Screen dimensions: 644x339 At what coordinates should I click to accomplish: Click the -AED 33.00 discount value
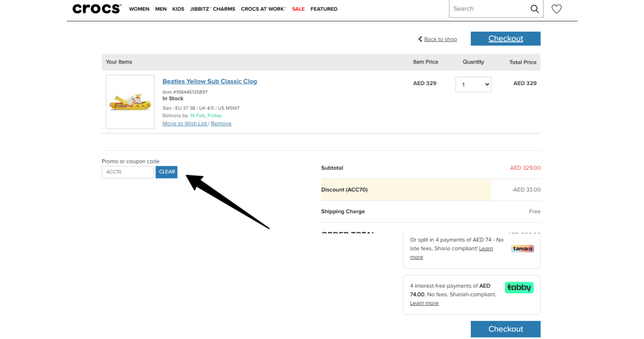click(526, 190)
